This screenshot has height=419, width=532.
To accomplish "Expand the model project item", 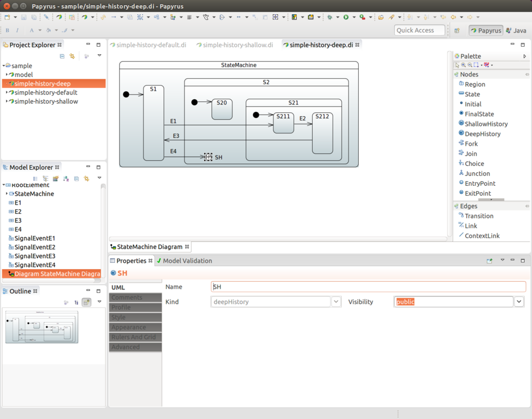I will [7, 74].
